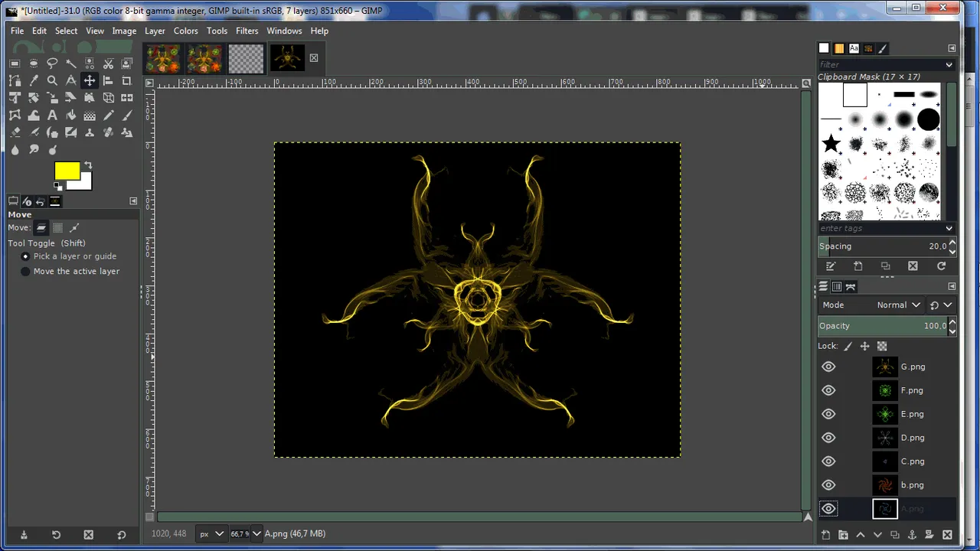Reset colors to default black and white

pos(58,185)
